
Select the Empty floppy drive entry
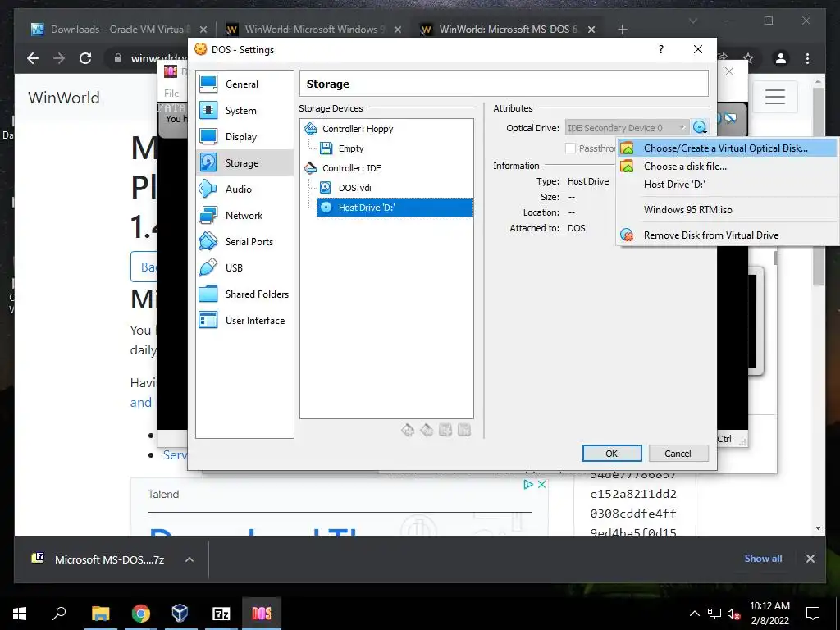[351, 148]
